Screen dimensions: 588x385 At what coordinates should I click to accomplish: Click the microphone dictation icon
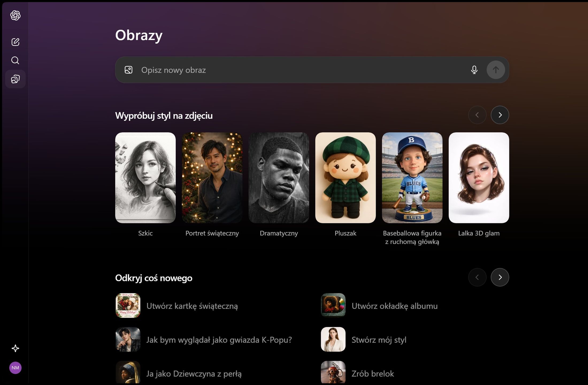(474, 70)
